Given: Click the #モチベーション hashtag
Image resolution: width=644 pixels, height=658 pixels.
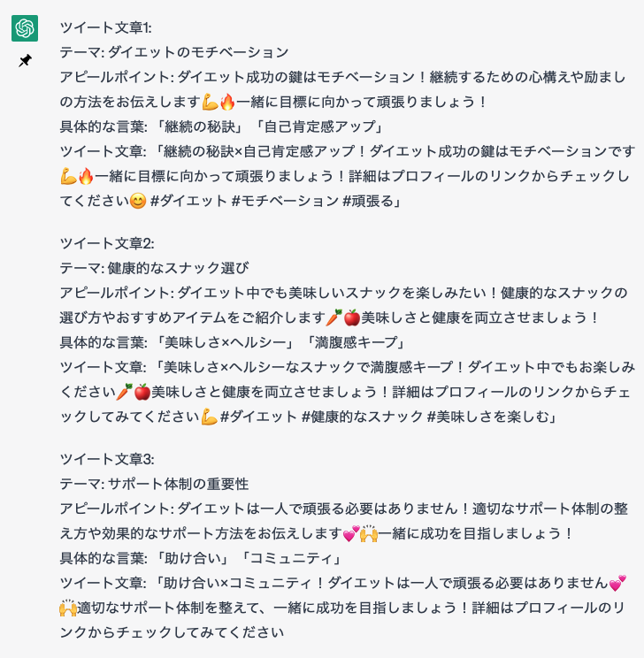Looking at the screenshot, I should [283, 201].
